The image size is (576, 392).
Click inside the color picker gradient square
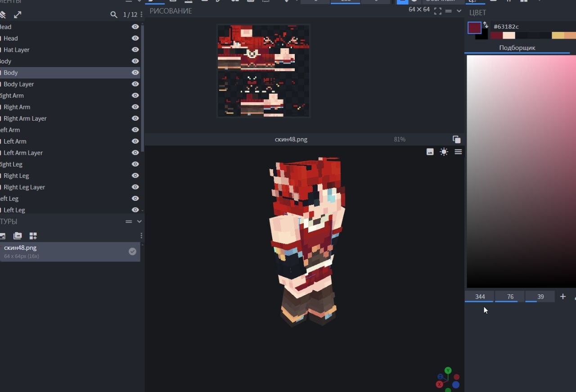[521, 171]
